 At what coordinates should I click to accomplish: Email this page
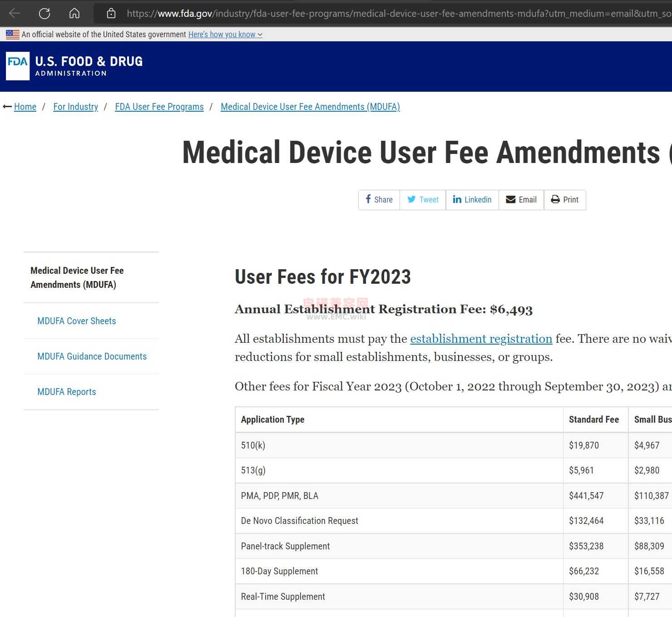(521, 200)
